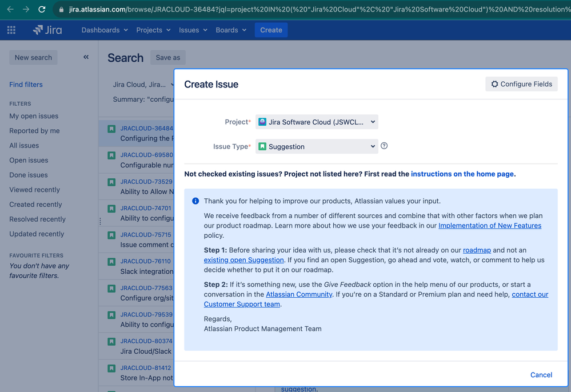Open the Boards menu
The image size is (571, 392).
[x=231, y=30]
